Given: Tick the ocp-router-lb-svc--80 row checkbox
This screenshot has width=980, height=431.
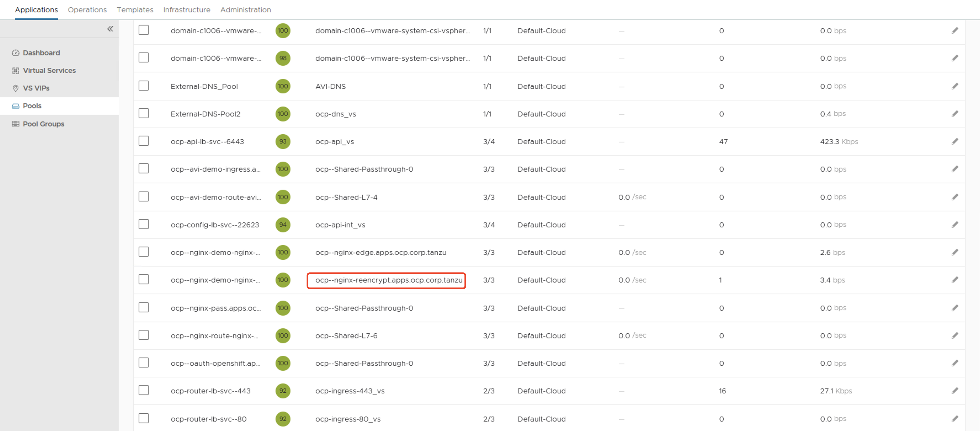Looking at the screenshot, I should [x=144, y=418].
